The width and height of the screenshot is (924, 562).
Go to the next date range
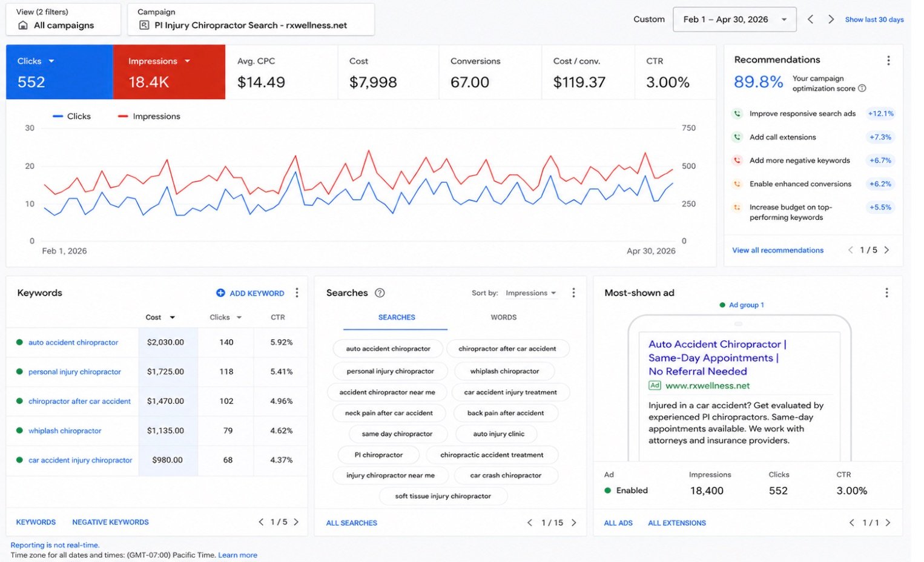click(831, 19)
